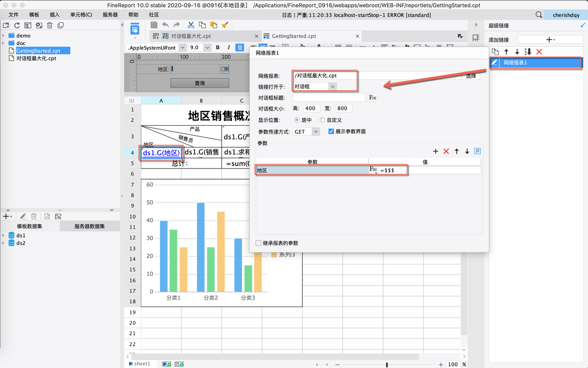Remove the parameter with the red X
This screenshot has width=588, height=368.
pos(446,151)
